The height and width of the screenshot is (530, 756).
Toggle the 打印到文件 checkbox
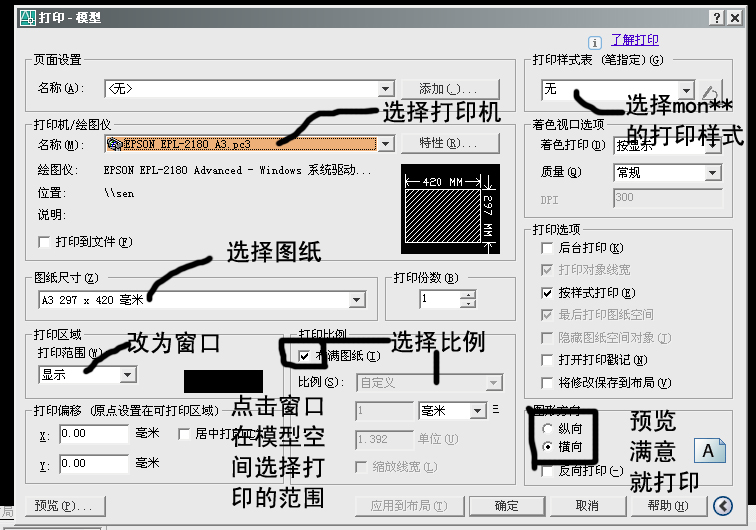(44, 242)
